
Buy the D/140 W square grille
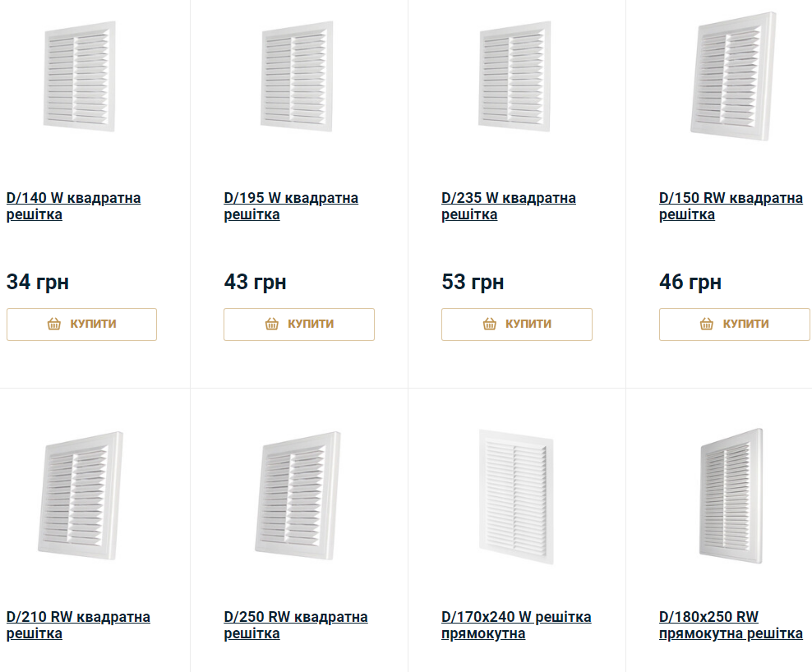[82, 324]
